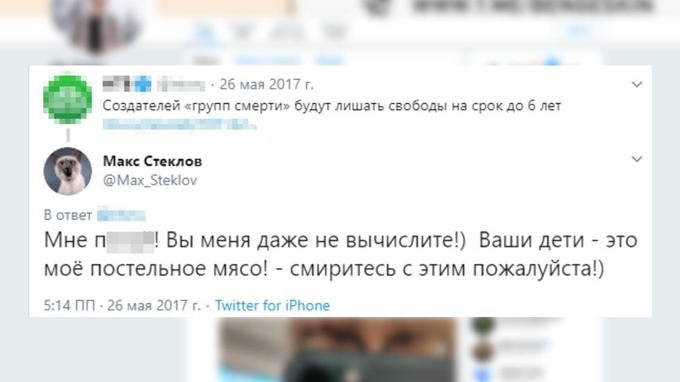Open original tweet date 26 мая 2017 г.
680x382 pixels.
point(266,85)
